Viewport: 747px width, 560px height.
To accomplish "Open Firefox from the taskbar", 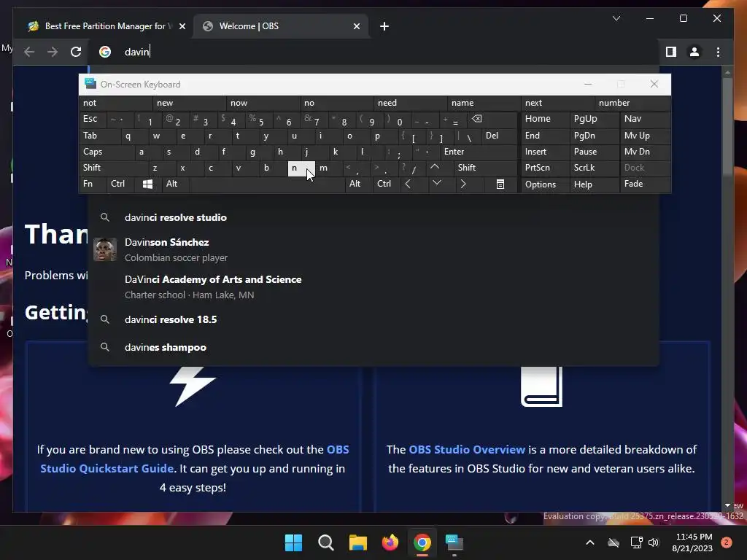I will (390, 542).
